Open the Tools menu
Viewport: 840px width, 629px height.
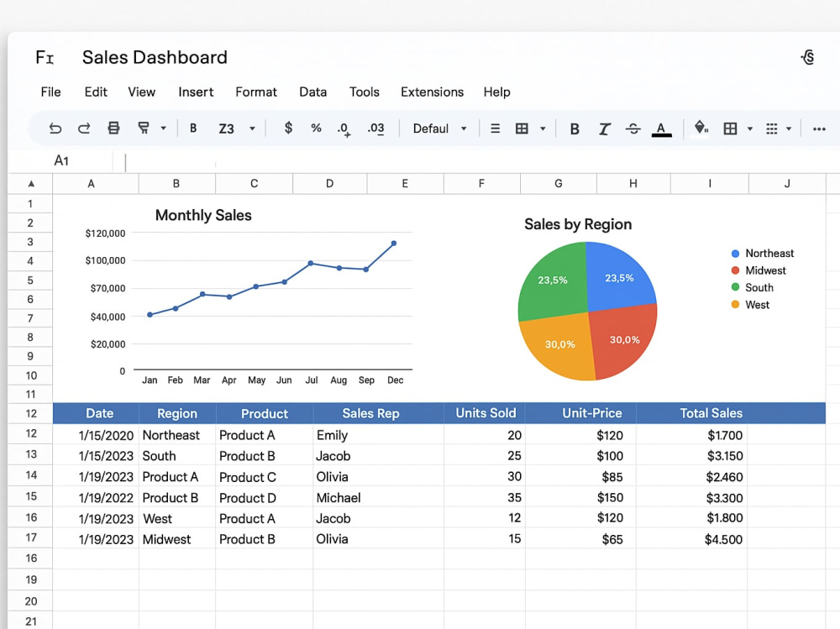365,92
